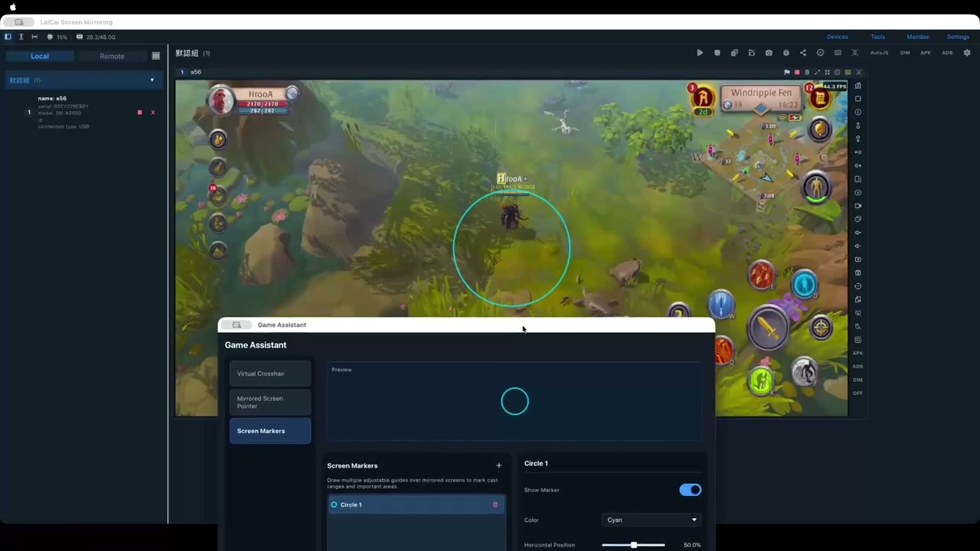Image resolution: width=980 pixels, height=551 pixels.
Task: Click APK in the top toolbar
Action: pyautogui.click(x=926, y=53)
